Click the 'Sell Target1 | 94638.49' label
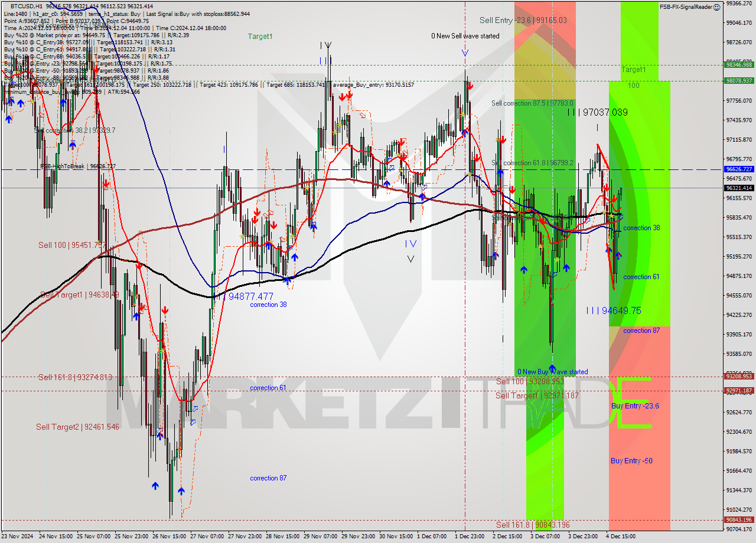This screenshot has height=543, width=756. 80,295
